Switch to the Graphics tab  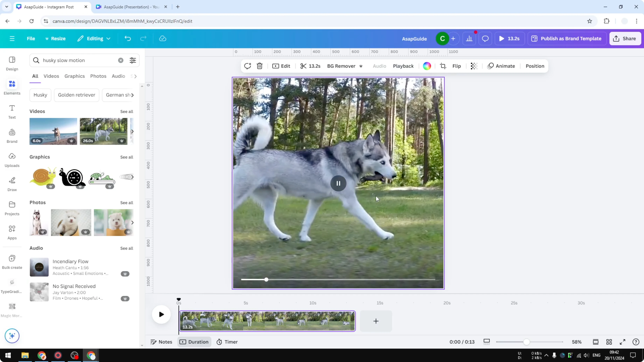75,76
